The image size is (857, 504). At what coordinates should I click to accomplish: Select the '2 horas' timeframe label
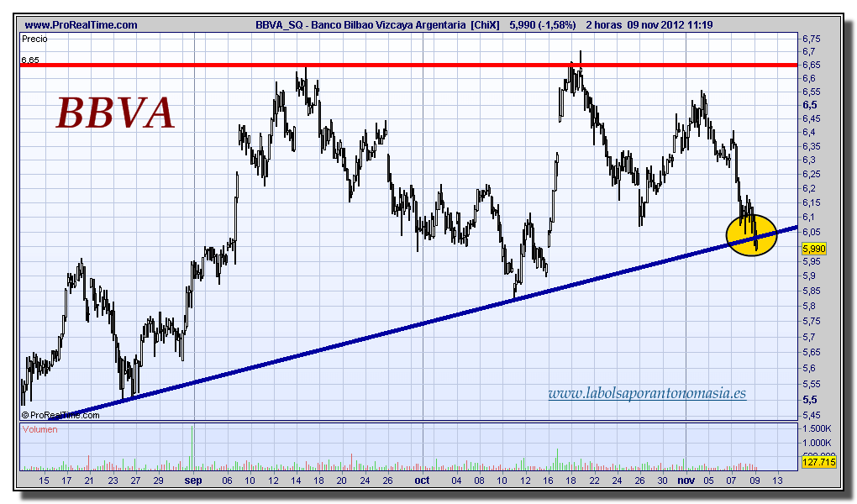coord(603,25)
